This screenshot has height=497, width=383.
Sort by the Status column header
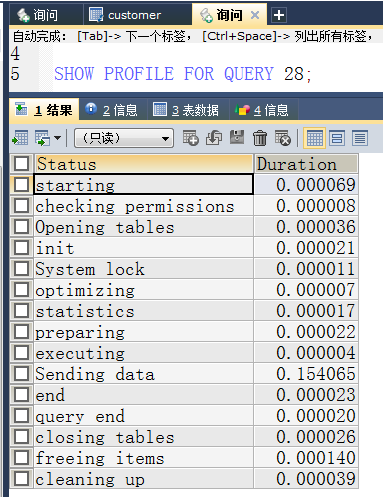coord(144,164)
